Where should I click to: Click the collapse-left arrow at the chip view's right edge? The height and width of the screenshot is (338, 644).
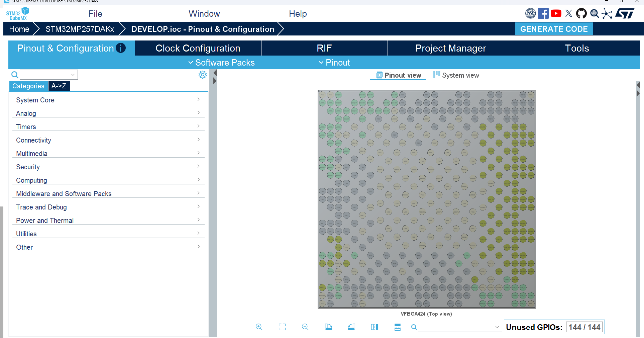pyautogui.click(x=638, y=85)
